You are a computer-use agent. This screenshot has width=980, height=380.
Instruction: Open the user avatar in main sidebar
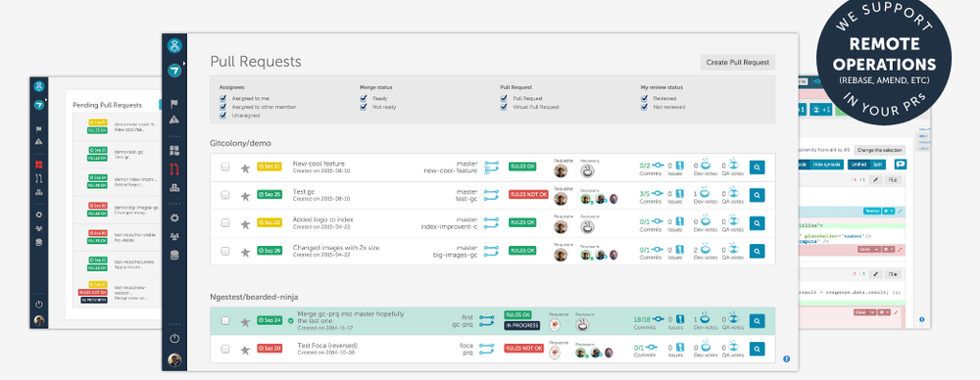[174, 360]
